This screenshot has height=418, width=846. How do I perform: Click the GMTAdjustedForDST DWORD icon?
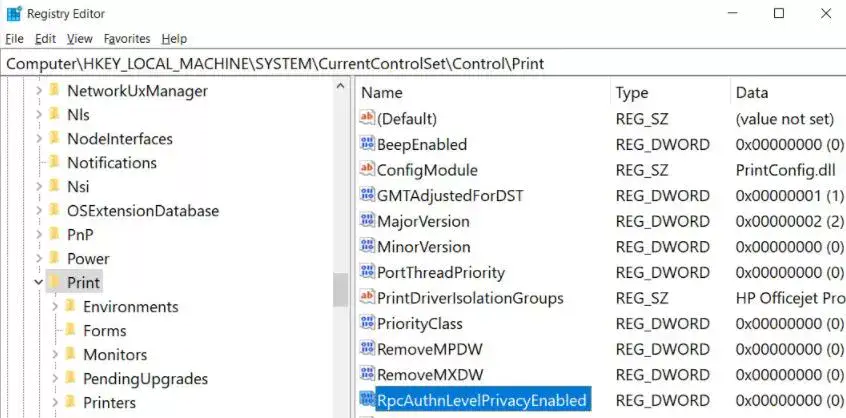pos(367,195)
